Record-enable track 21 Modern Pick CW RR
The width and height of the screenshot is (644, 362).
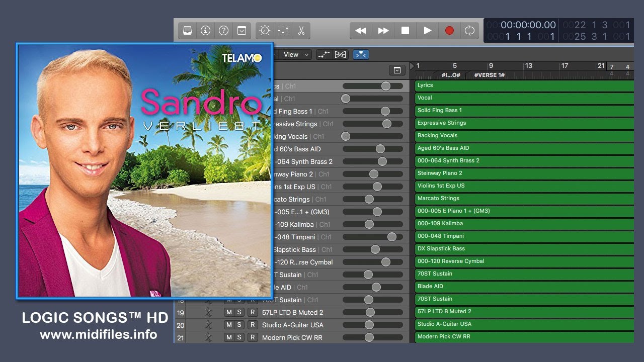(253, 337)
